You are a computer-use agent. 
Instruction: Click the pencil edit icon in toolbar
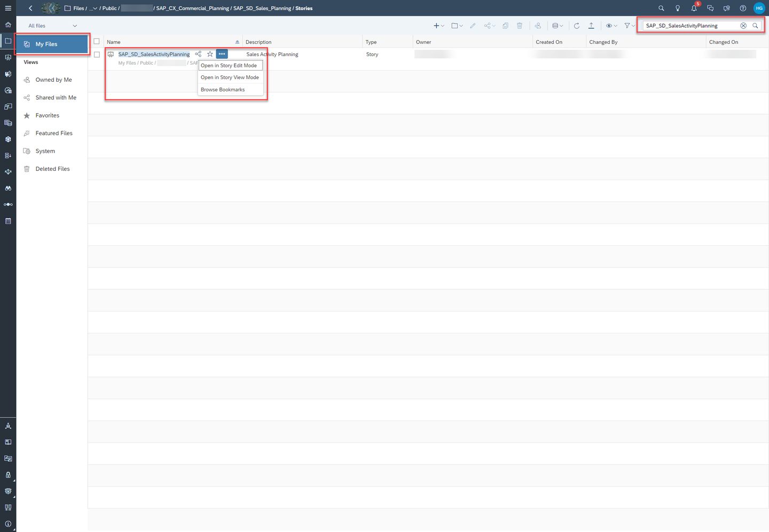[x=473, y=26]
